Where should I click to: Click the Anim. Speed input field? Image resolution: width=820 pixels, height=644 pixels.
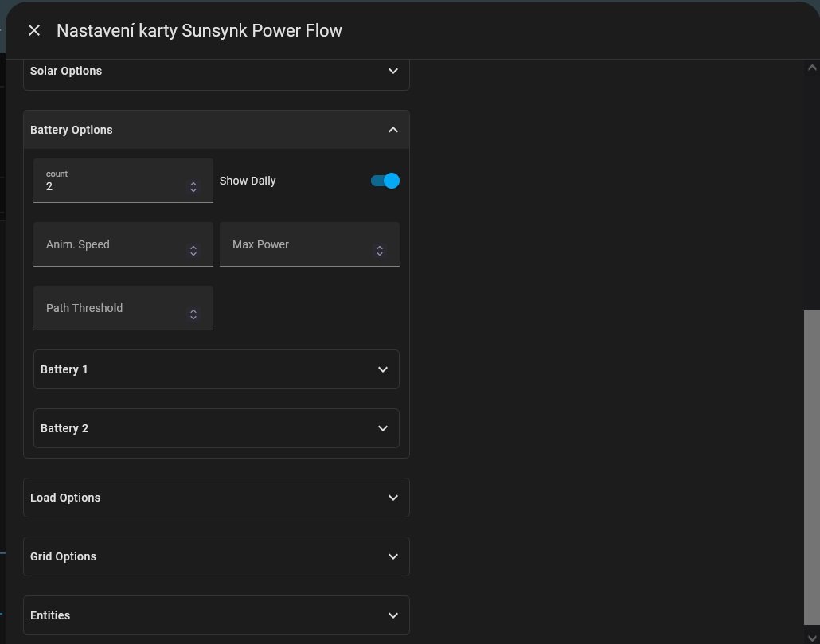(111, 245)
